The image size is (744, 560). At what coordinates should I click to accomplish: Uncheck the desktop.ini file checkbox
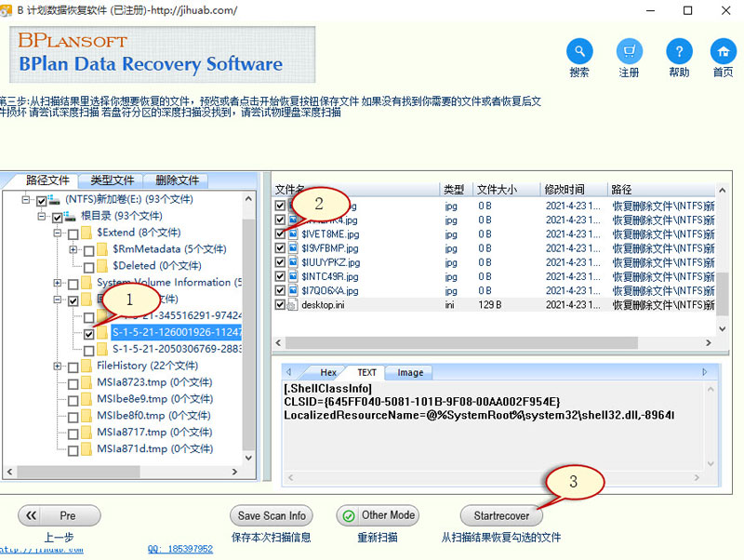click(280, 305)
